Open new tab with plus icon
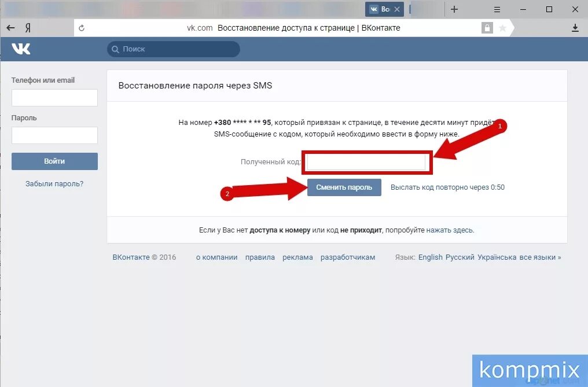 point(454,9)
